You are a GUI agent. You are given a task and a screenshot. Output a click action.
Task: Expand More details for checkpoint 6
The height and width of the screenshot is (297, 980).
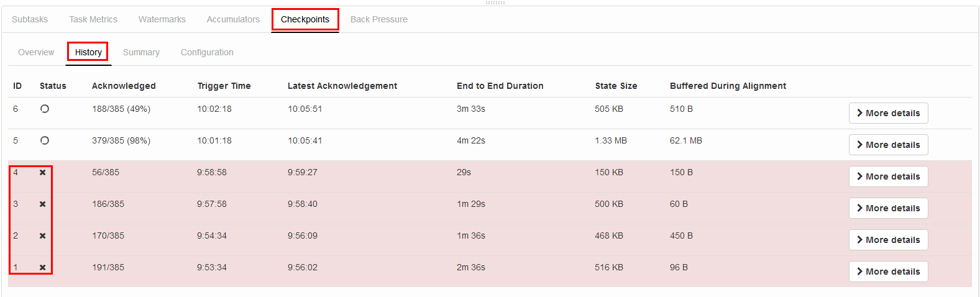point(888,113)
